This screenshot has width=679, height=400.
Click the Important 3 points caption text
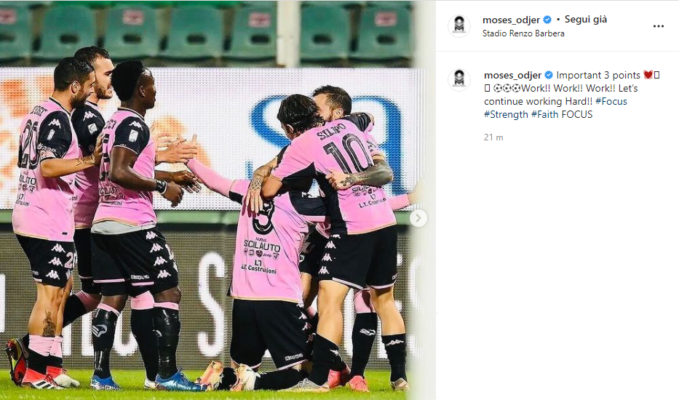coord(598,75)
